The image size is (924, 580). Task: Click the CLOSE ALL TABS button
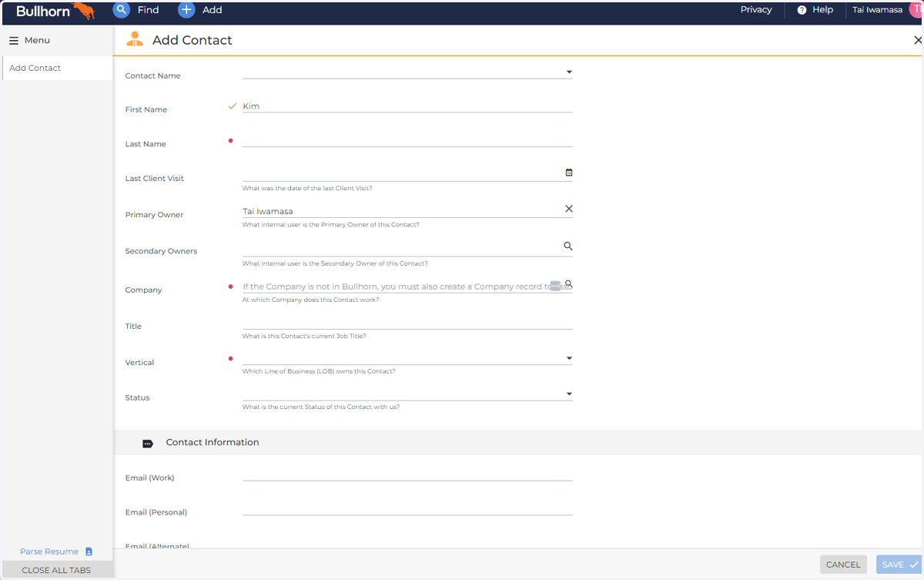57,570
